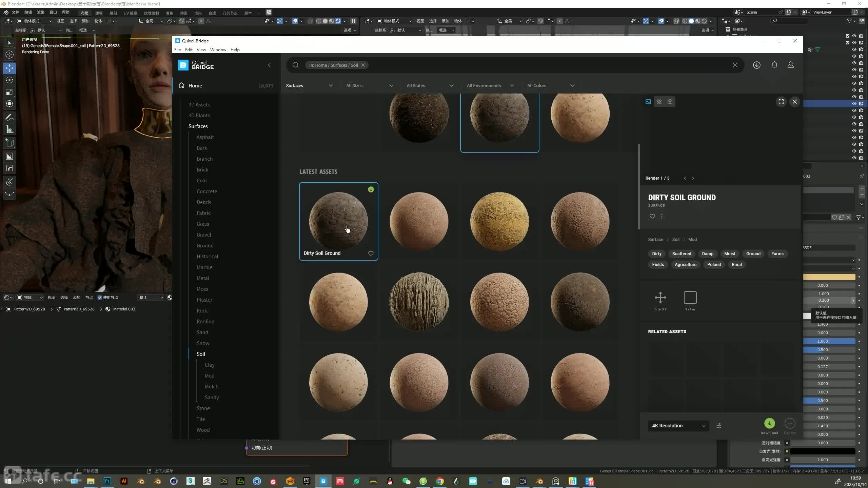Image resolution: width=868 pixels, height=488 pixels.
Task: Select Blender's Add Cube tool
Action: pyautogui.click(x=9, y=143)
